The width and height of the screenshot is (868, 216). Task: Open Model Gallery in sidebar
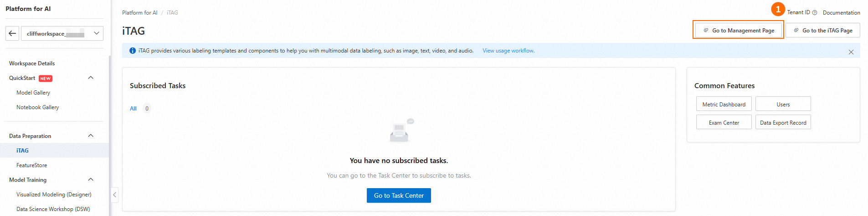pos(33,93)
